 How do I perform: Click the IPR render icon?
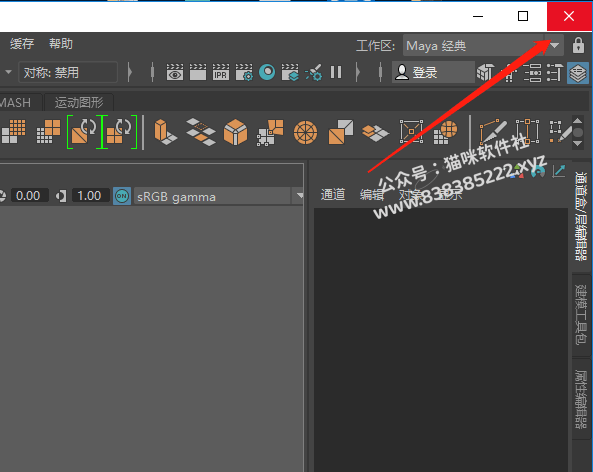(221, 72)
